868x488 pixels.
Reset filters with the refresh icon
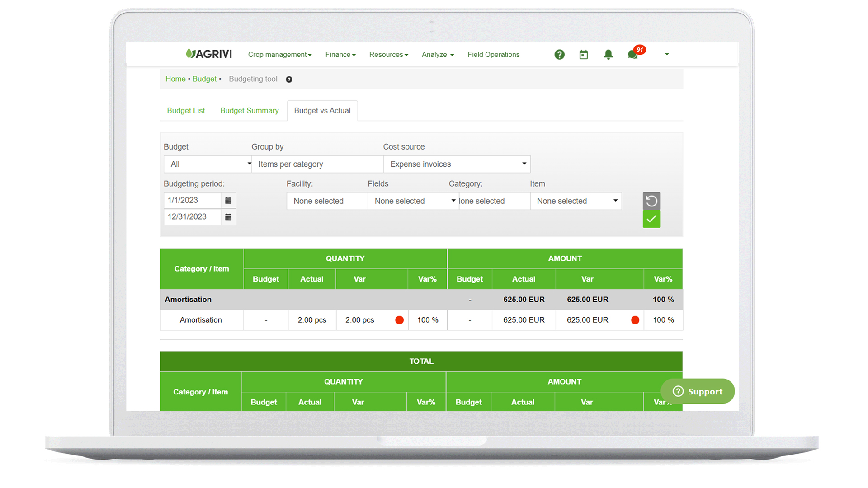tap(651, 201)
